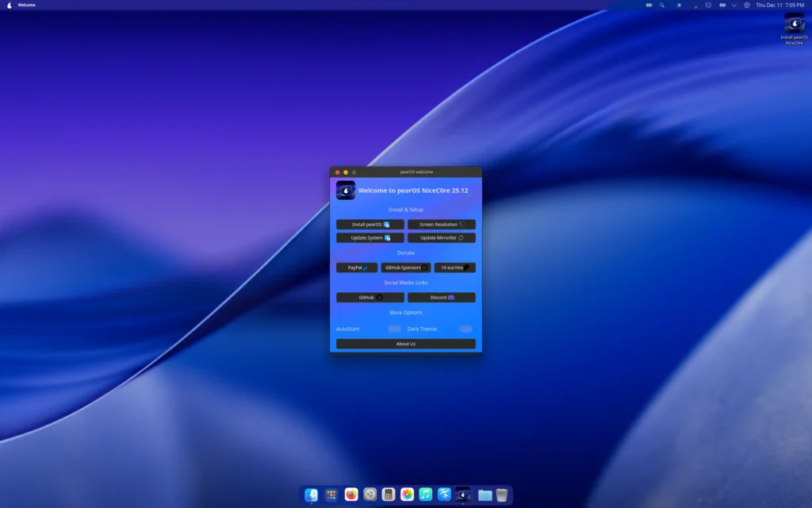Open the Music app in dock
Viewport: 812px width, 508px height.
(426, 495)
